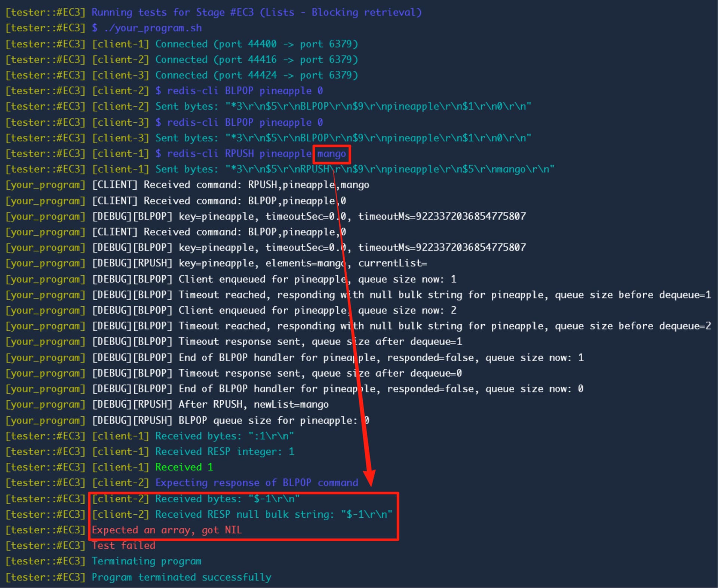Click the red 'Test failed' line

(x=123, y=545)
